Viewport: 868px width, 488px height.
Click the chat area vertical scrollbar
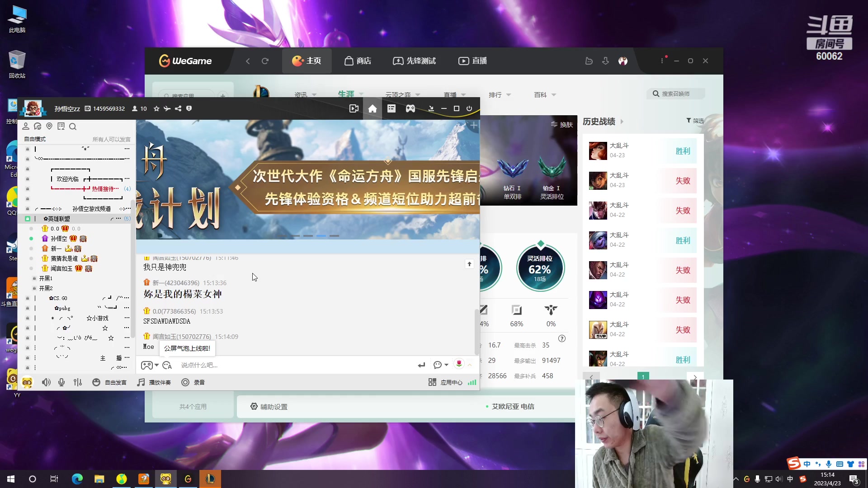click(476, 332)
